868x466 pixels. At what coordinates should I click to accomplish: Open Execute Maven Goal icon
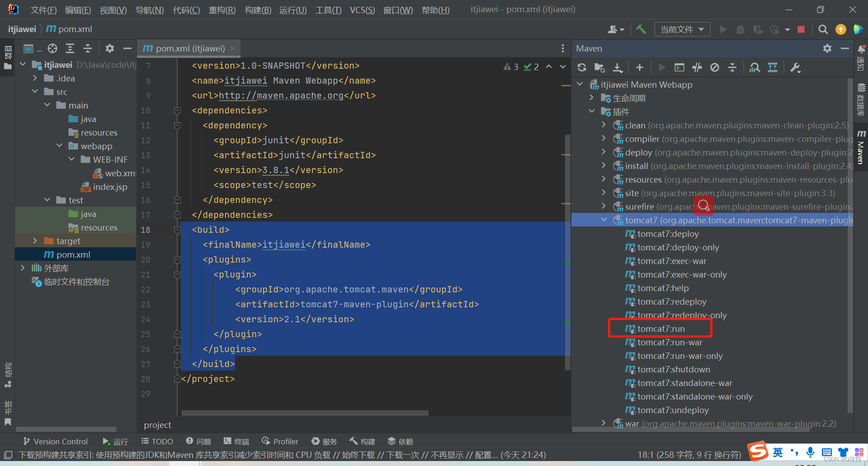click(679, 67)
